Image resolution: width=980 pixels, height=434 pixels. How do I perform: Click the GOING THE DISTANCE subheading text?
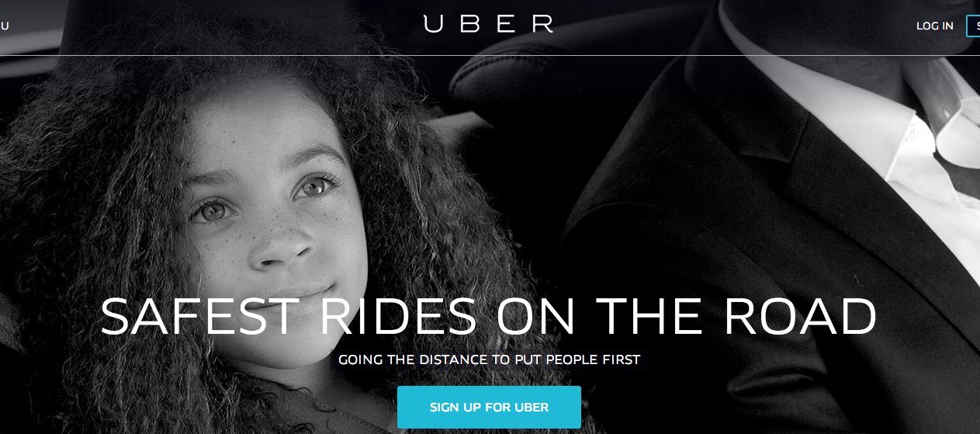pyautogui.click(x=489, y=360)
